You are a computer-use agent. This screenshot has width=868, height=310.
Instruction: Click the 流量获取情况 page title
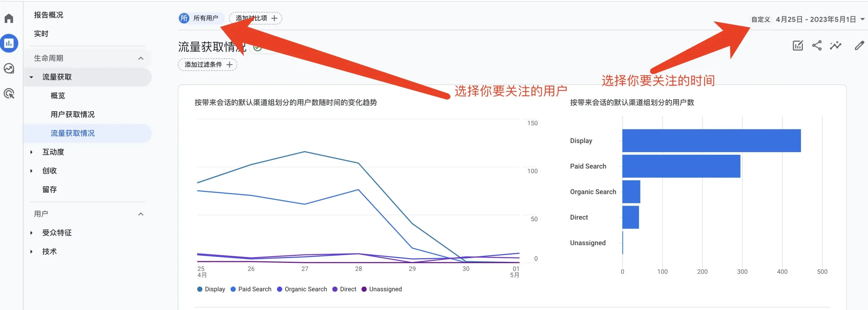[212, 47]
